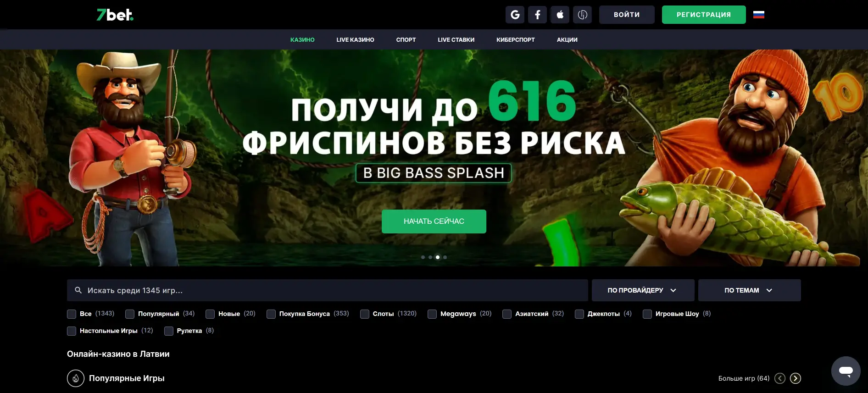Check the Слоты (1320) filter
The image size is (868, 393).
pos(365,314)
